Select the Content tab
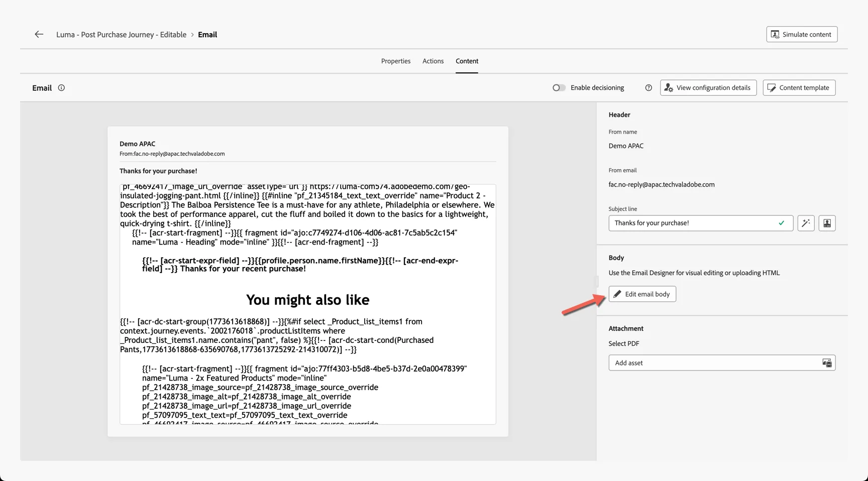The image size is (868, 481). pyautogui.click(x=467, y=61)
